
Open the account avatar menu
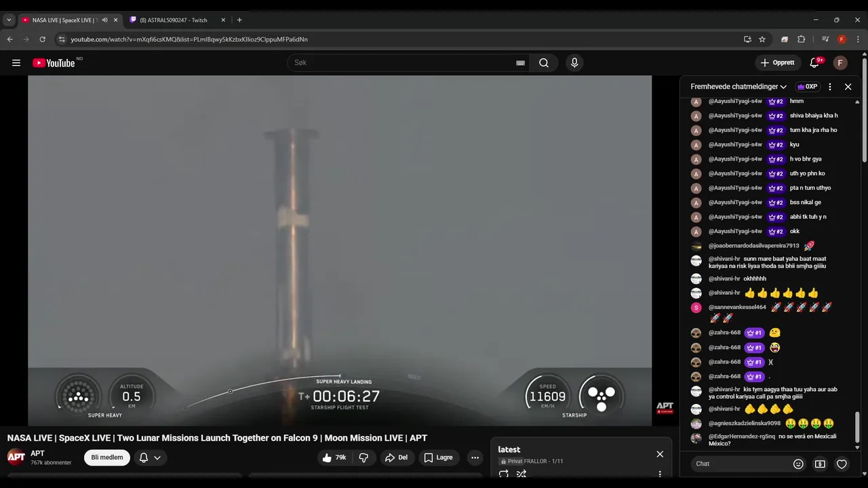coord(840,63)
